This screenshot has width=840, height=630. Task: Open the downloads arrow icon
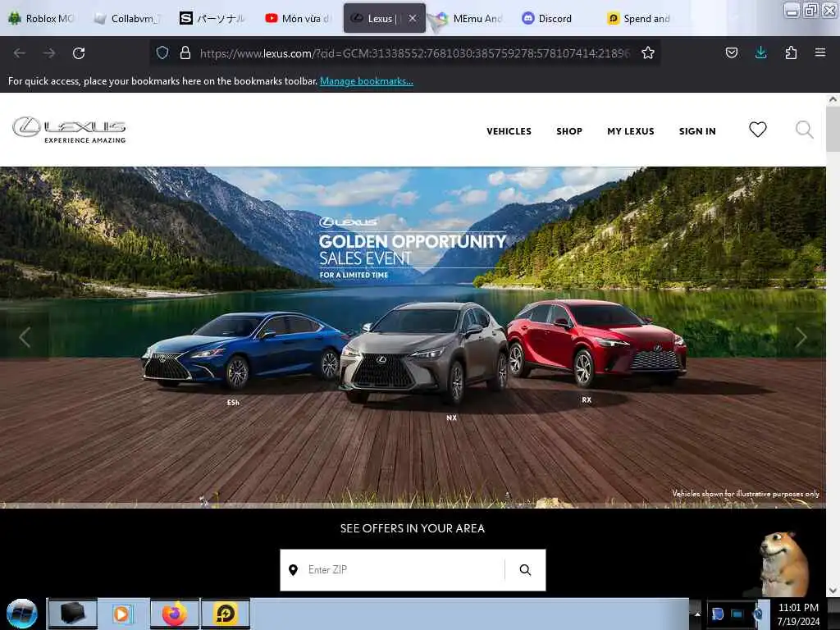[x=760, y=52]
